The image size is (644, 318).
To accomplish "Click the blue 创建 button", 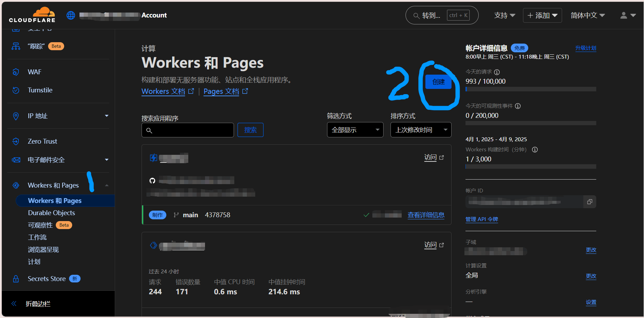I will pyautogui.click(x=438, y=82).
